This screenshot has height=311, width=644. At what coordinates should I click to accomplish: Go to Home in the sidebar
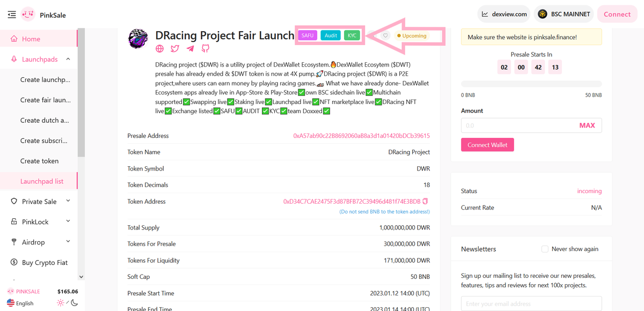coord(39,39)
